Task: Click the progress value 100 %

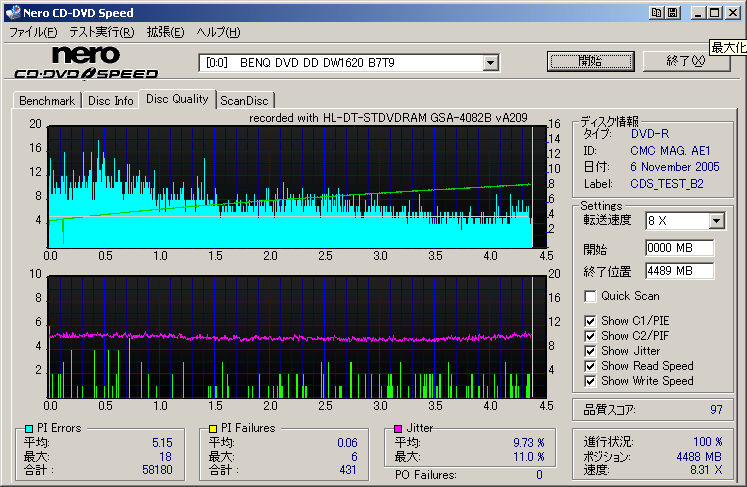Action: (x=707, y=442)
